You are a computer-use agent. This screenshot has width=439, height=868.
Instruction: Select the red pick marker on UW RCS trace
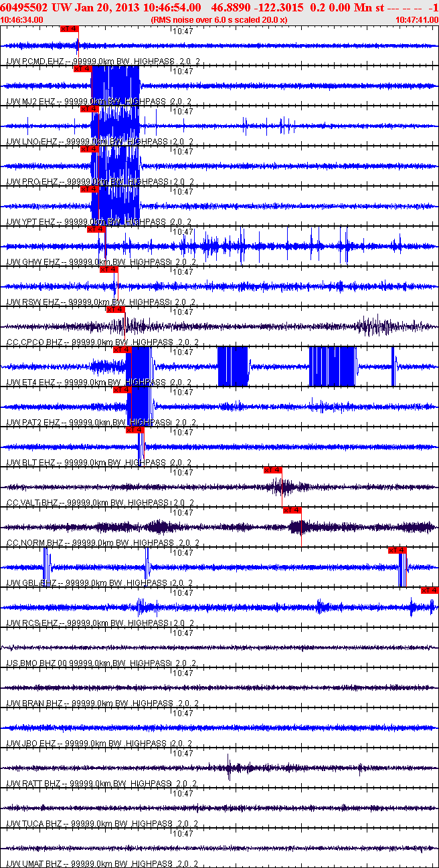point(430,590)
